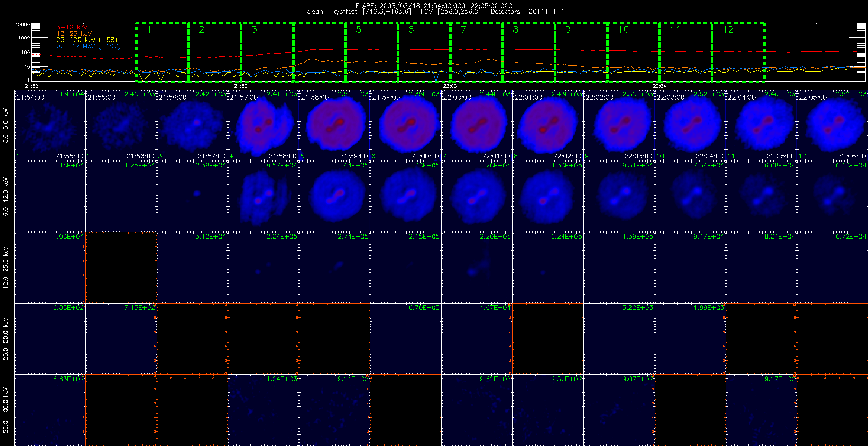This screenshot has width=868, height=446.
Task: Open the 3.0-6.0 keV image at 21:58:00
Action: pos(334,125)
